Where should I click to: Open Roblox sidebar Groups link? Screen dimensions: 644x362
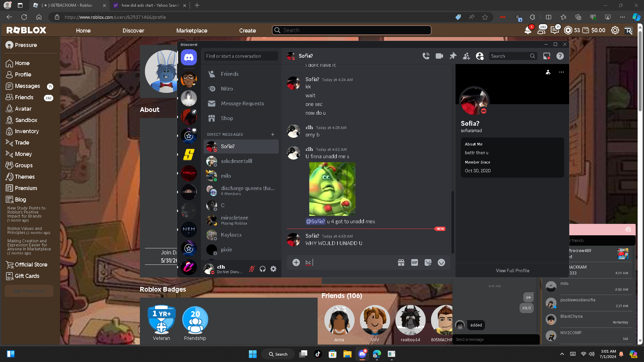coord(19,165)
